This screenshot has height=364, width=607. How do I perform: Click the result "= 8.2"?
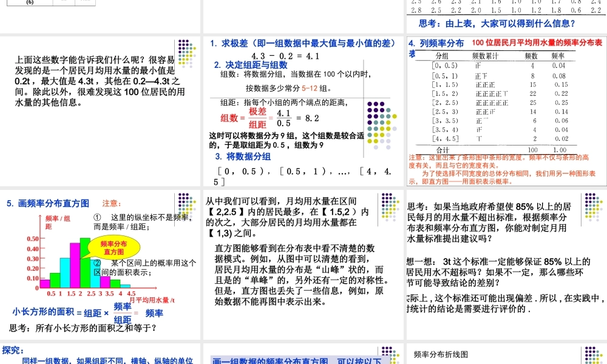click(x=308, y=118)
